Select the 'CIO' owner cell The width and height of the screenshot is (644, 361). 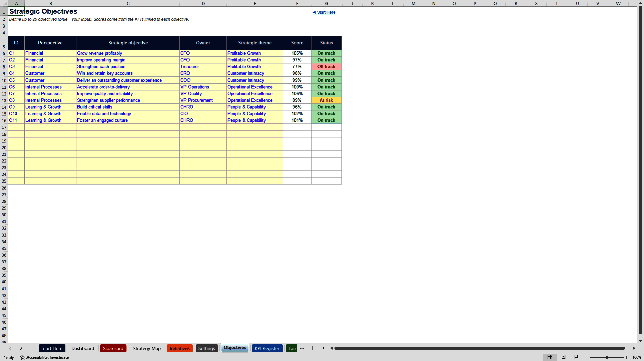tap(203, 114)
